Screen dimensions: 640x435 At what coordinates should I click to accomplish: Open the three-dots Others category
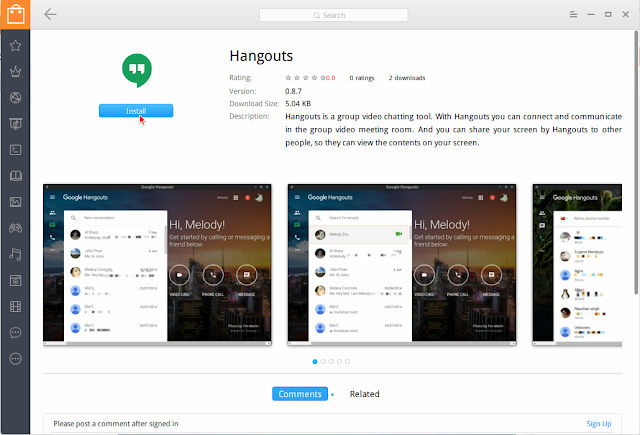[16, 359]
